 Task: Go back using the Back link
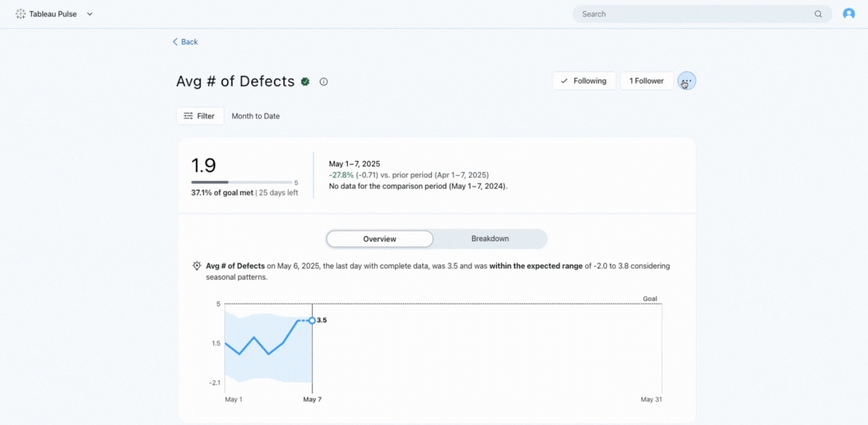point(185,42)
